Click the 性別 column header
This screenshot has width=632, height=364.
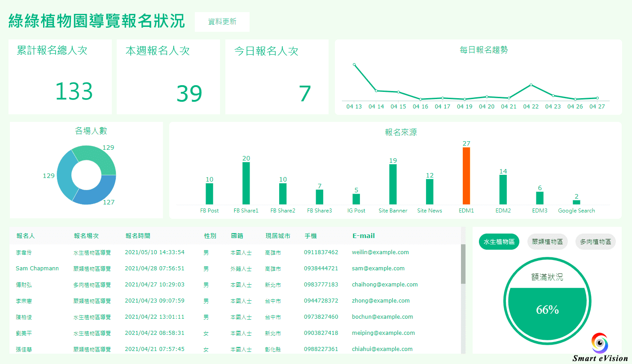pyautogui.click(x=210, y=236)
